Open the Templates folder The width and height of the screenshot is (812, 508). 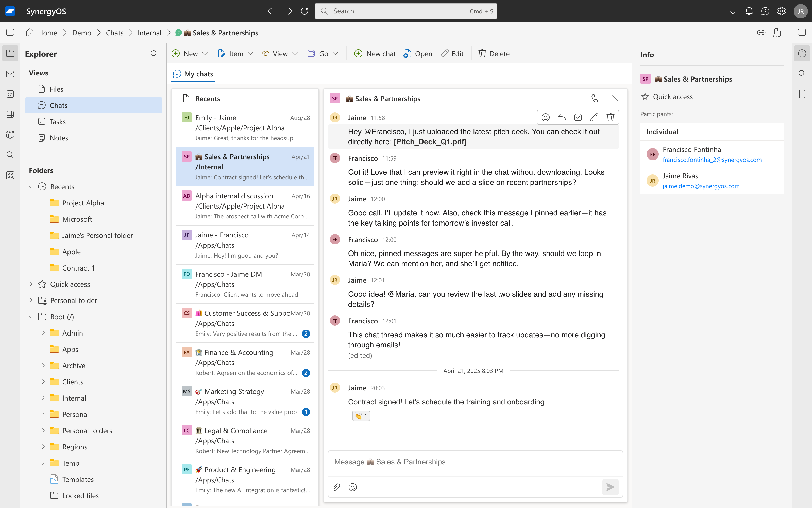pos(78,480)
